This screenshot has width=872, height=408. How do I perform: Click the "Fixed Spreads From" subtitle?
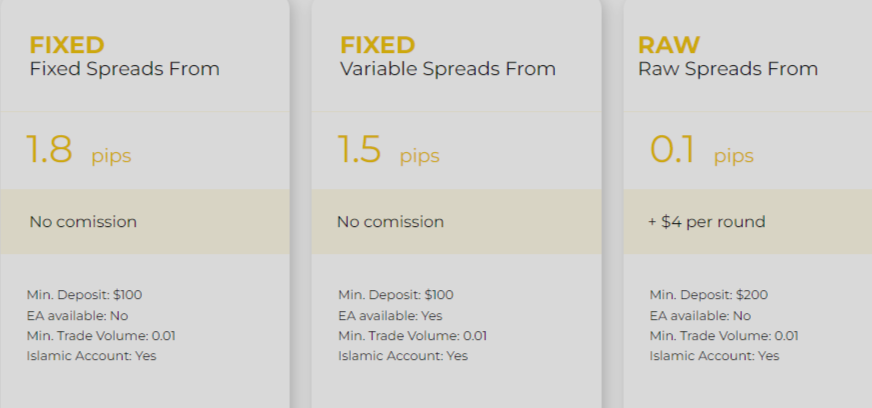124,69
